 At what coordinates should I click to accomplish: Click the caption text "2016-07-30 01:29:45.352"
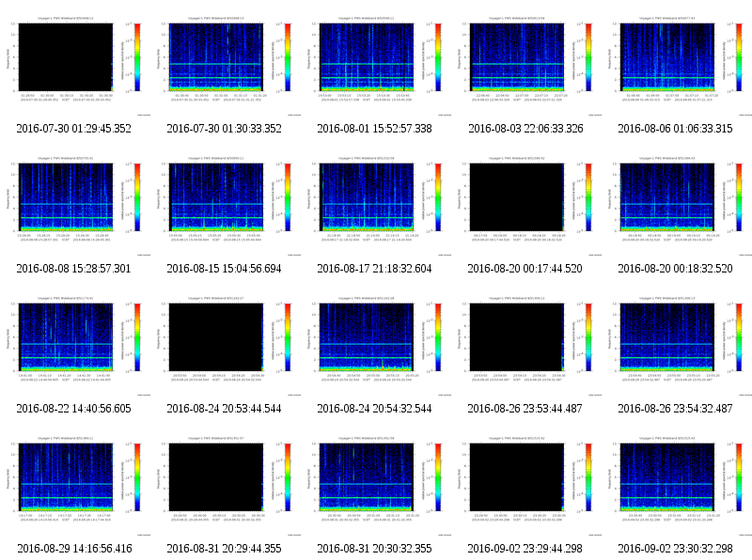[74, 129]
